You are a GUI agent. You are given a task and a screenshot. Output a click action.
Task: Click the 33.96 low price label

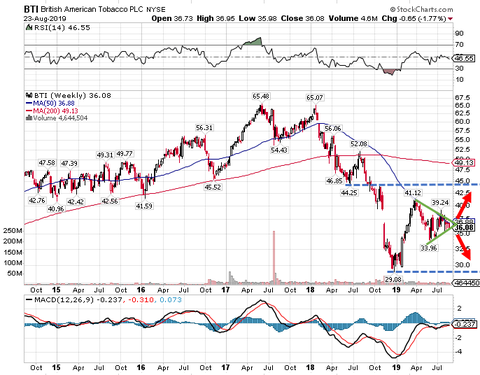coord(428,248)
